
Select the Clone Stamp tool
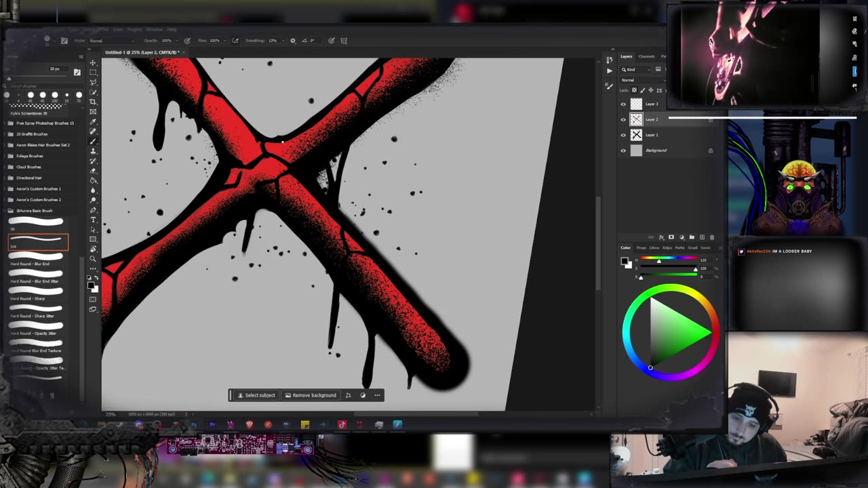[x=94, y=151]
